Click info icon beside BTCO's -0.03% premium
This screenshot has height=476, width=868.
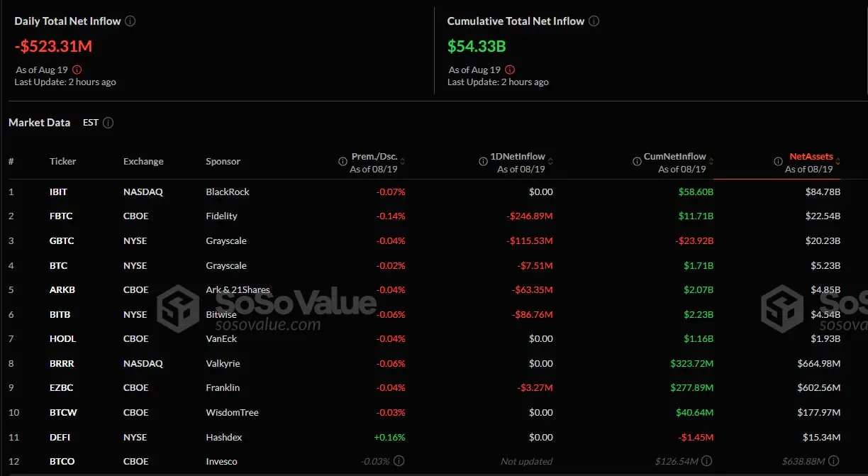[400, 462]
